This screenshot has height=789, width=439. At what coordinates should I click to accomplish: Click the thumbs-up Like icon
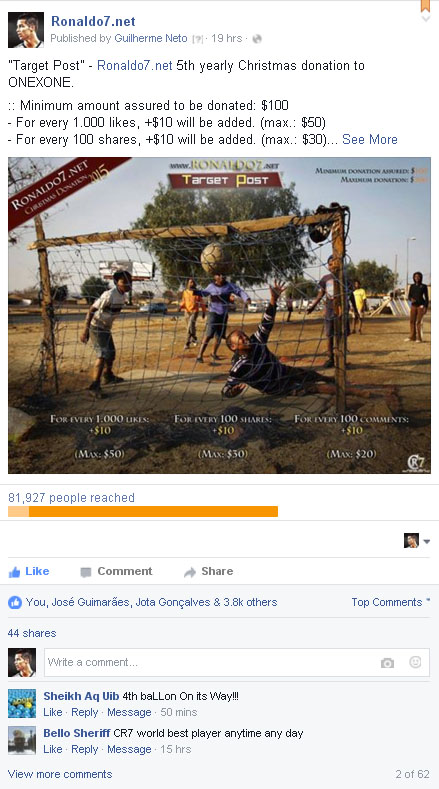pos(15,572)
